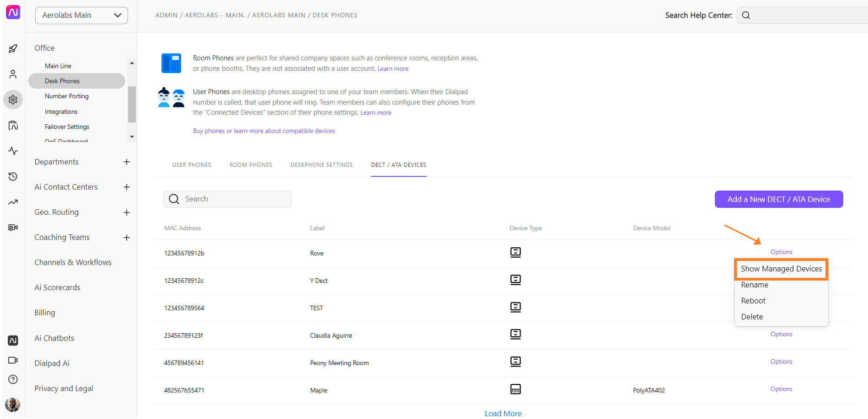Open Options for the Rove device
Image resolution: width=868 pixels, height=419 pixels.
(781, 252)
